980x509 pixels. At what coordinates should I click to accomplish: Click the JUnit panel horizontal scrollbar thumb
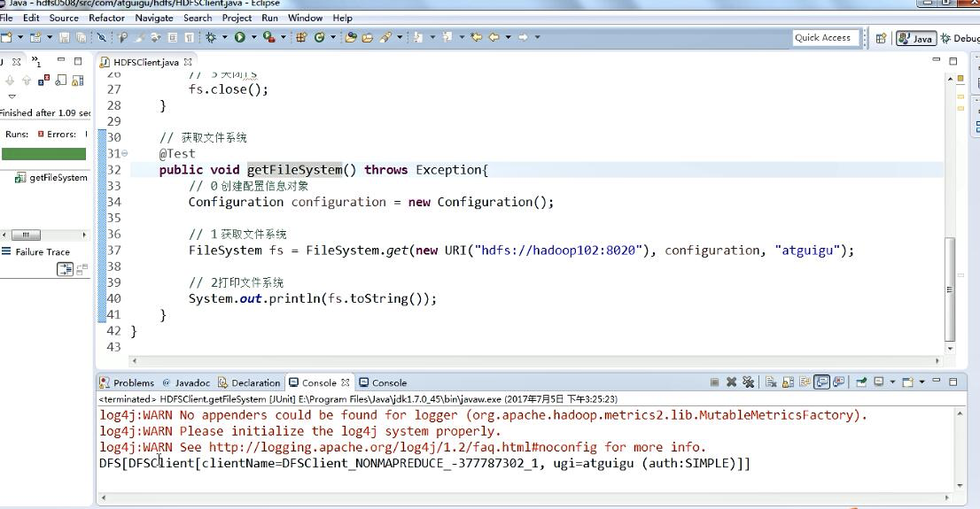(26, 235)
